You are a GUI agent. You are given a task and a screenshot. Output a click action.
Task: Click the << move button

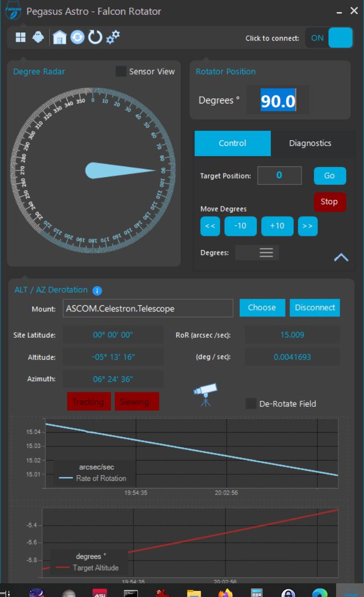point(210,226)
